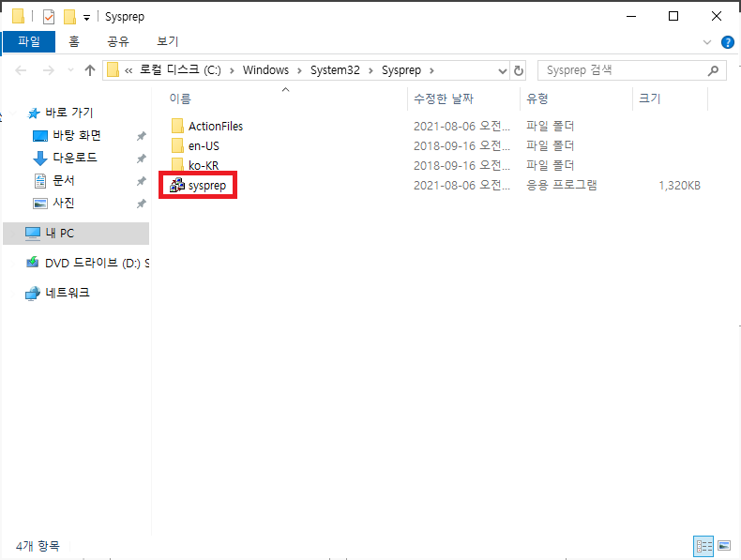The image size is (741, 560).
Task: Select the en-US modified date 2018-09-16
Action: pos(461,146)
